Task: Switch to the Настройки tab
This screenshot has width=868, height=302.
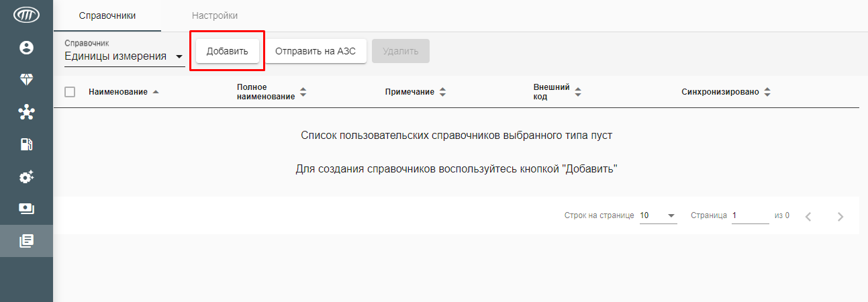Action: (x=215, y=15)
